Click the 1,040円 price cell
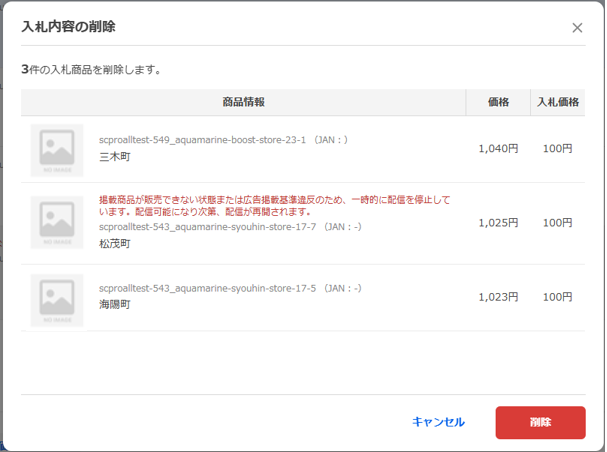 498,149
